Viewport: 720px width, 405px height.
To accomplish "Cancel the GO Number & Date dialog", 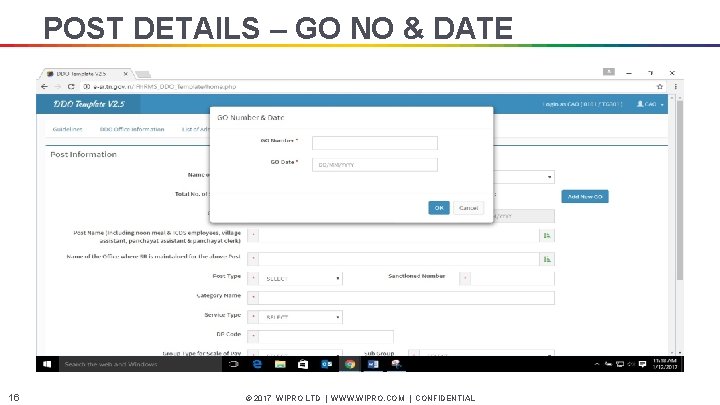I will tap(468, 208).
